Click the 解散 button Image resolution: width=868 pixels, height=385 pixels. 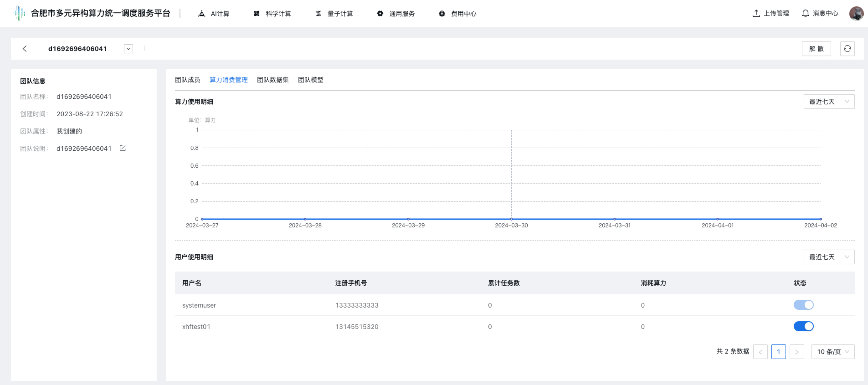[816, 49]
